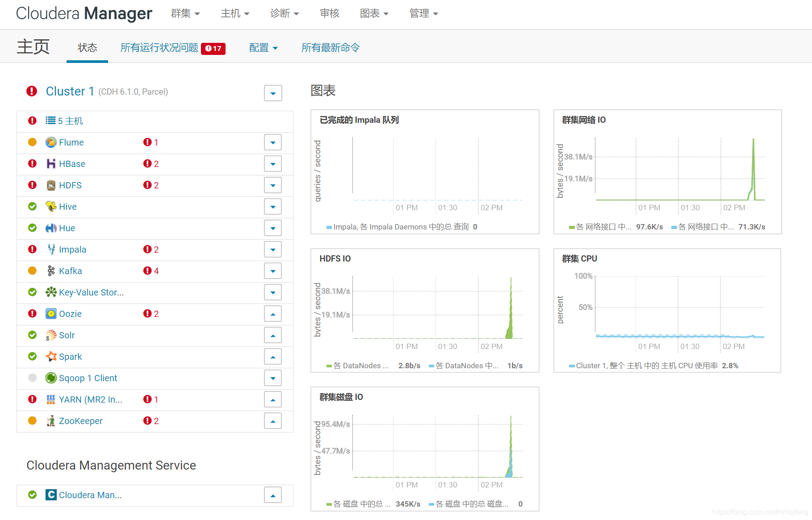Click the HBase service icon
The width and height of the screenshot is (812, 520).
point(51,164)
